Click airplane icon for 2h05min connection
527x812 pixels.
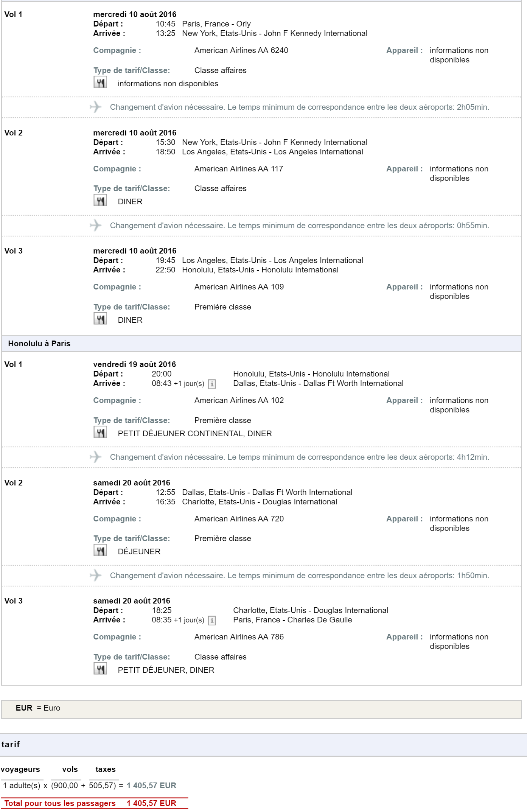(96, 107)
